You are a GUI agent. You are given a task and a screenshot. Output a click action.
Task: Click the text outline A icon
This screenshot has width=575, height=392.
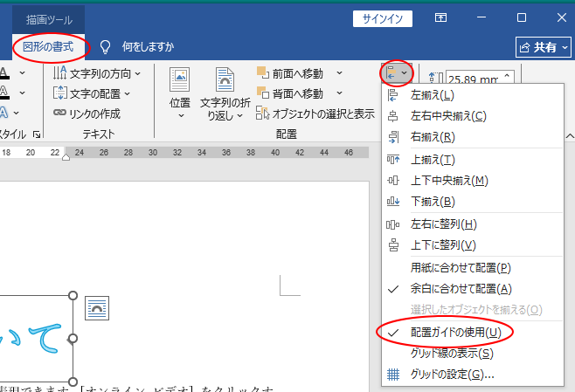point(4,93)
